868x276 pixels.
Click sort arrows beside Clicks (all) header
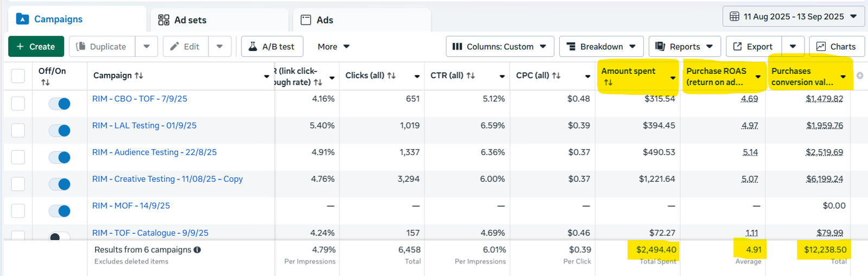(391, 76)
